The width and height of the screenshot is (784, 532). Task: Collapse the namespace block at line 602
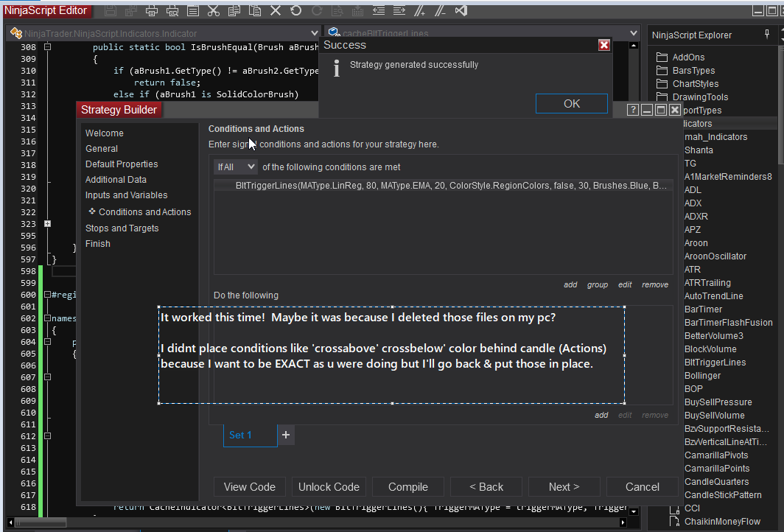[47, 318]
